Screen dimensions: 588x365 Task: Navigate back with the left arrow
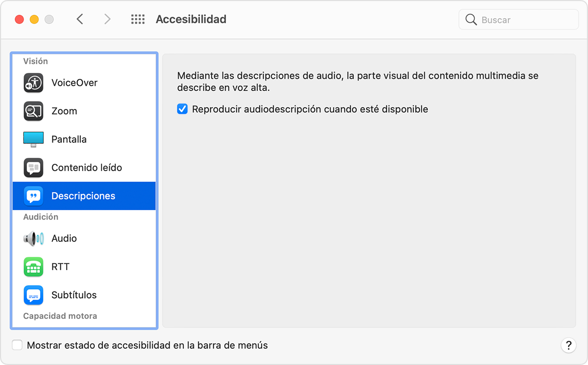pos(80,19)
